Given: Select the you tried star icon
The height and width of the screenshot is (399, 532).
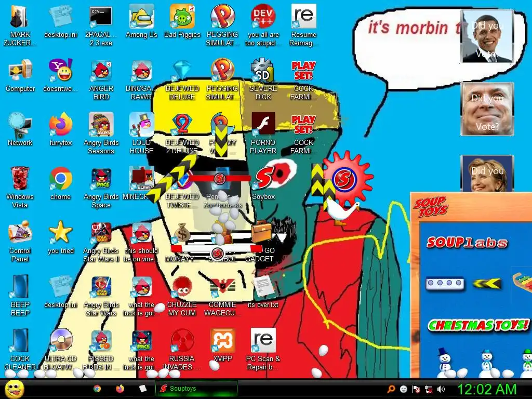Looking at the screenshot, I should (60, 237).
